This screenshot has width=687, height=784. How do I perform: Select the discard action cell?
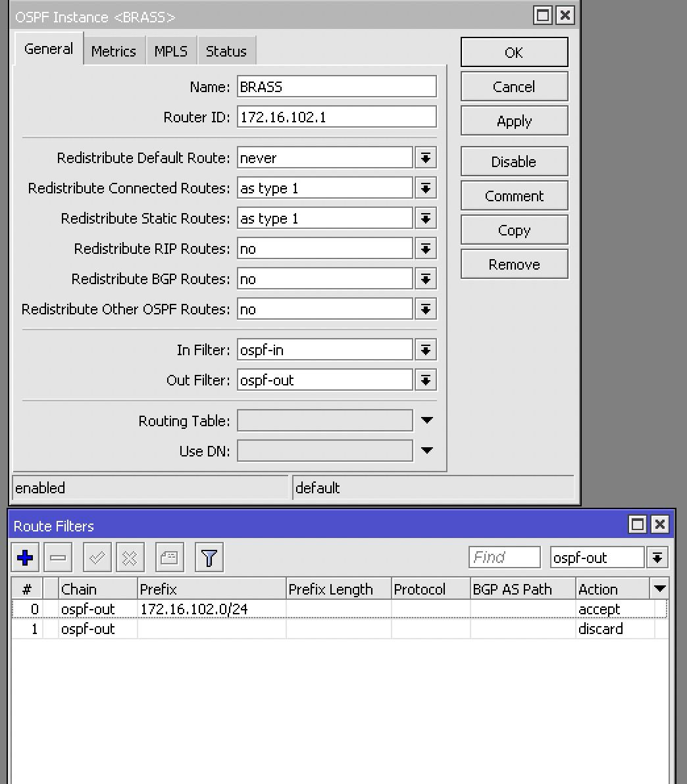tap(615, 629)
